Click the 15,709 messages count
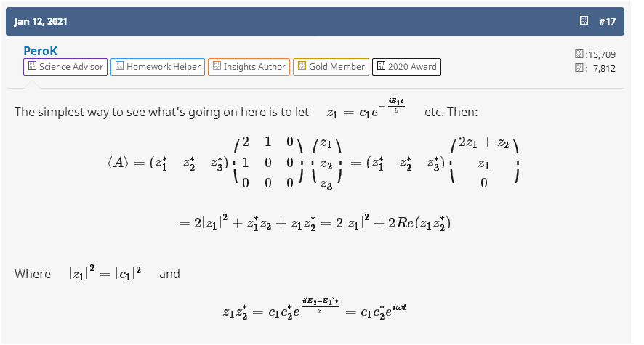 (x=602, y=54)
